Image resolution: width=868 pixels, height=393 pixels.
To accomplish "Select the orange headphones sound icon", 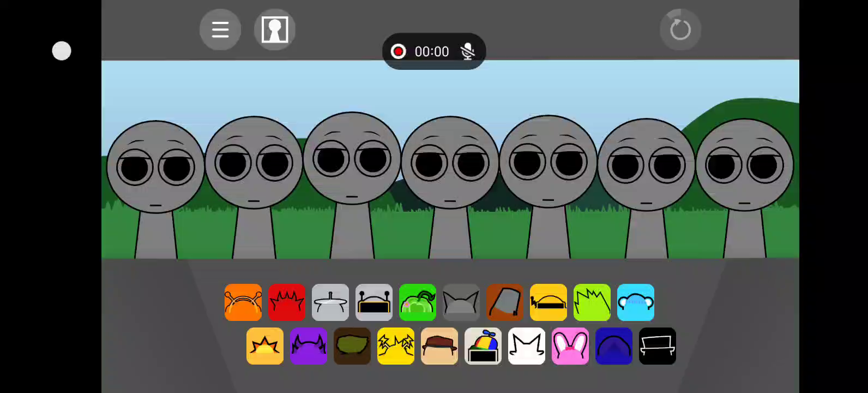I will [243, 302].
